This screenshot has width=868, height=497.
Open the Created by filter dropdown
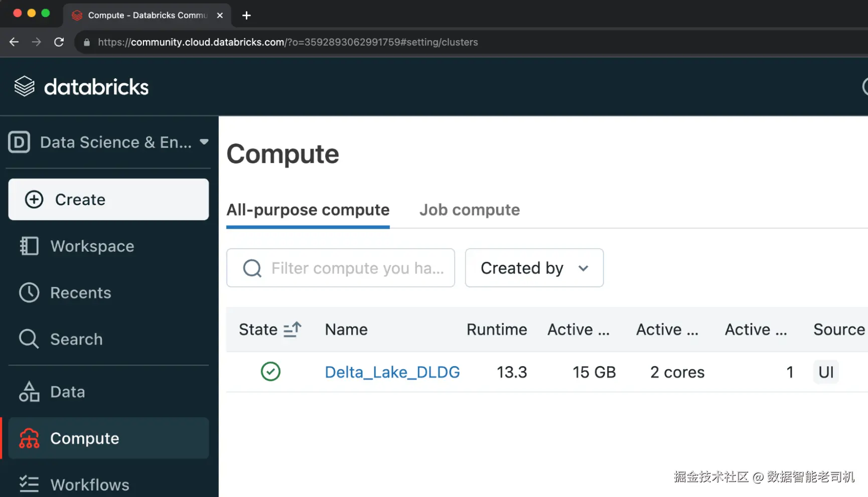pyautogui.click(x=534, y=268)
